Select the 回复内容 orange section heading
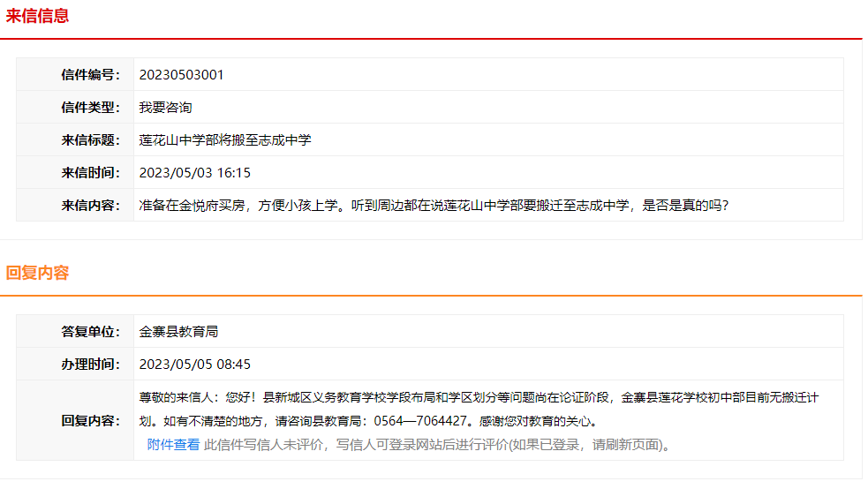This screenshot has width=868, height=504. pyautogui.click(x=38, y=273)
